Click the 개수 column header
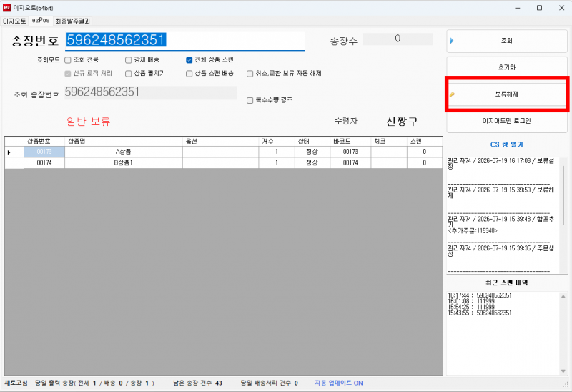The height and width of the screenshot is (392, 572). (x=277, y=141)
